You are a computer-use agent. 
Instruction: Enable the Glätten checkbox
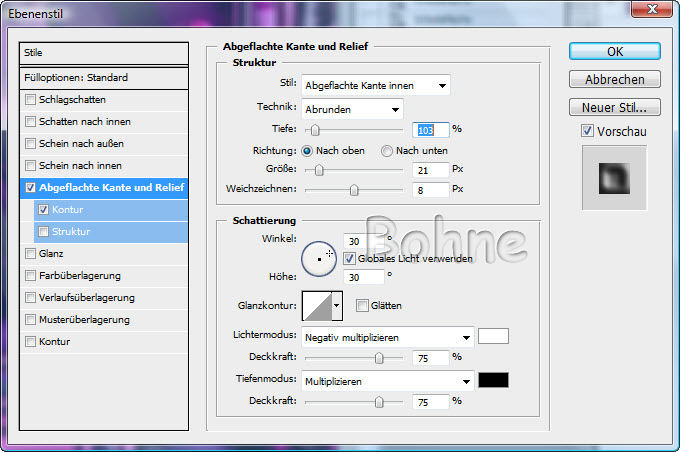point(363,305)
